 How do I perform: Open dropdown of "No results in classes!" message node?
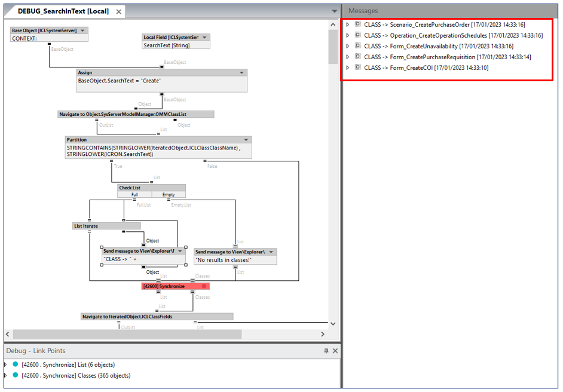(x=271, y=252)
